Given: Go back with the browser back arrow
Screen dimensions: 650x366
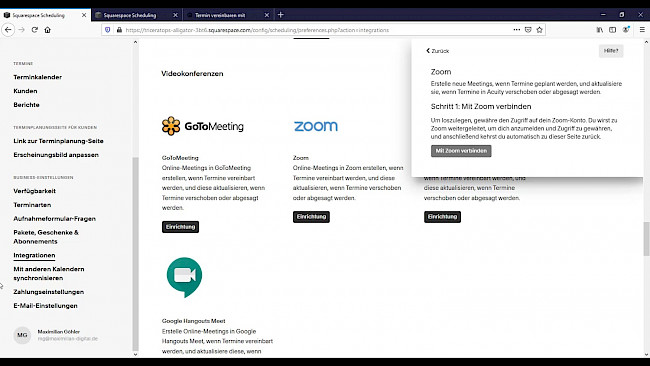Looking at the screenshot, I should [x=8, y=30].
